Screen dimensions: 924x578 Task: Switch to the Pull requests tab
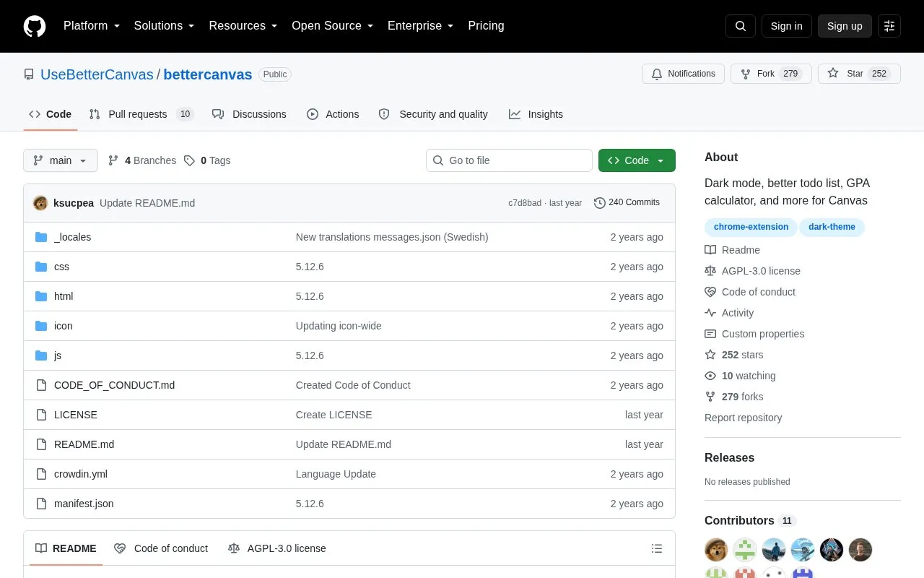click(141, 114)
